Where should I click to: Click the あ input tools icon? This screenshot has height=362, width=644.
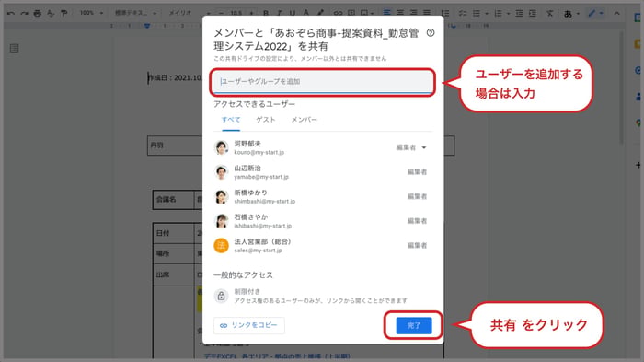[568, 14]
